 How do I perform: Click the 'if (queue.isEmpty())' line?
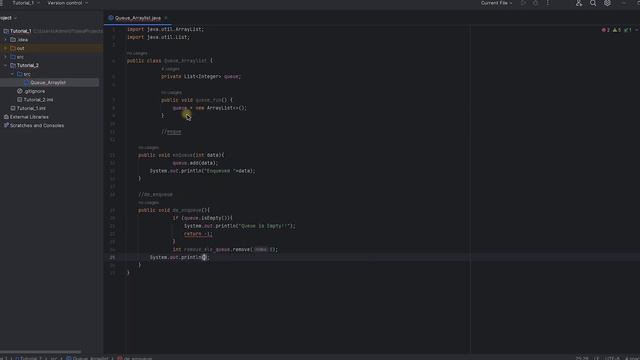point(202,218)
